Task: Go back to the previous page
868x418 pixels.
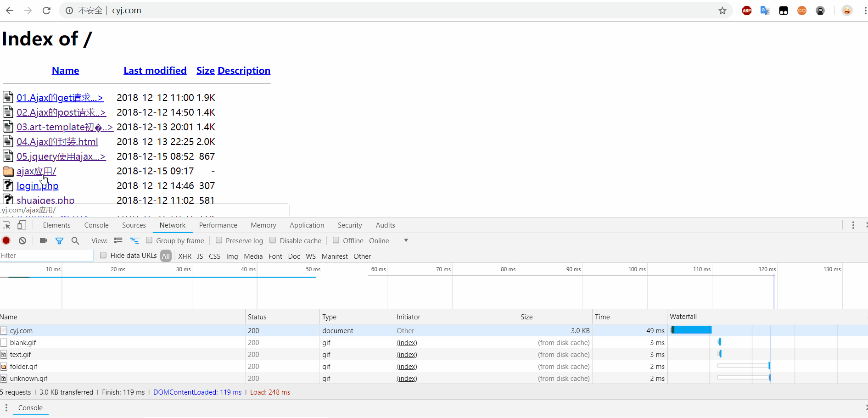Action: (10, 11)
